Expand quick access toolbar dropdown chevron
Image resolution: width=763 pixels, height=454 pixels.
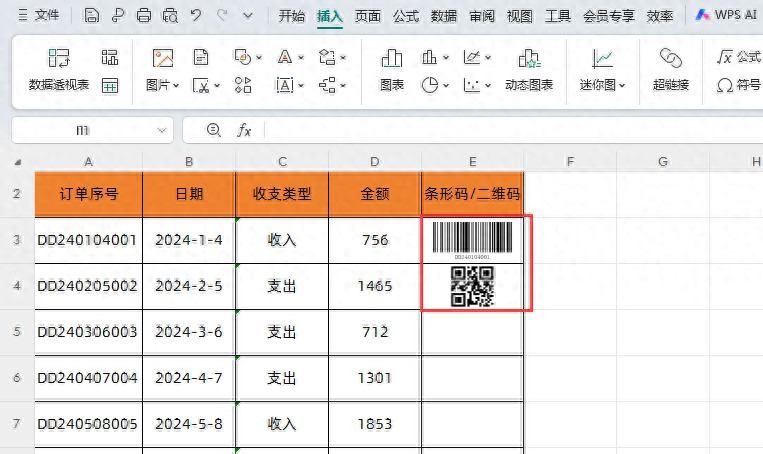[x=248, y=16]
